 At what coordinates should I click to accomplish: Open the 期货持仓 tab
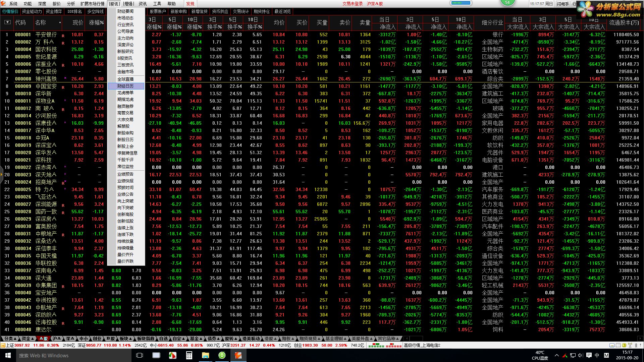tap(262, 11)
